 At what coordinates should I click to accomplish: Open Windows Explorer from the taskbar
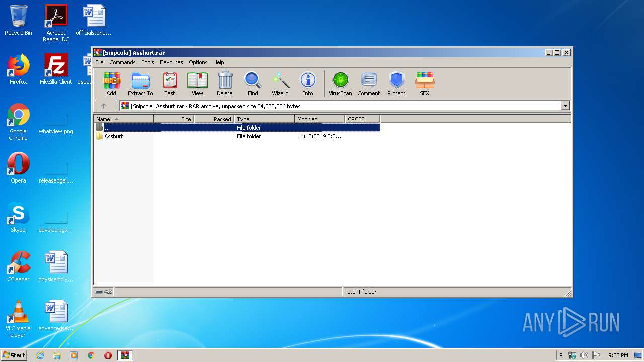coord(57,355)
